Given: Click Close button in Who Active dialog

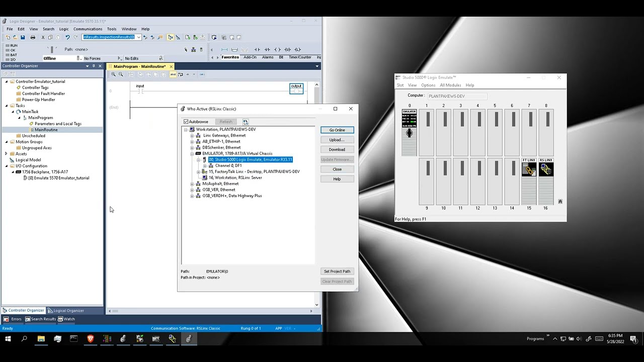Looking at the screenshot, I should tap(337, 169).
